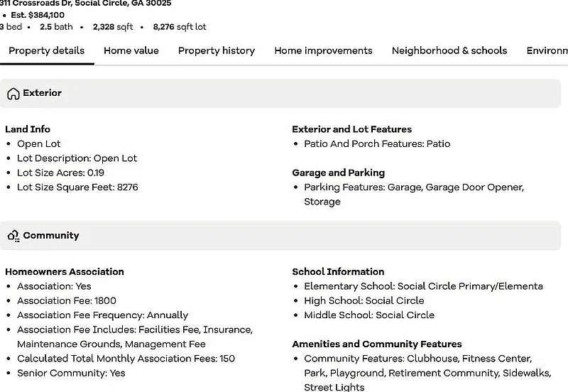The image size is (568, 392).
Task: Click the Middle School: Social Circle entry
Action: [369, 315]
